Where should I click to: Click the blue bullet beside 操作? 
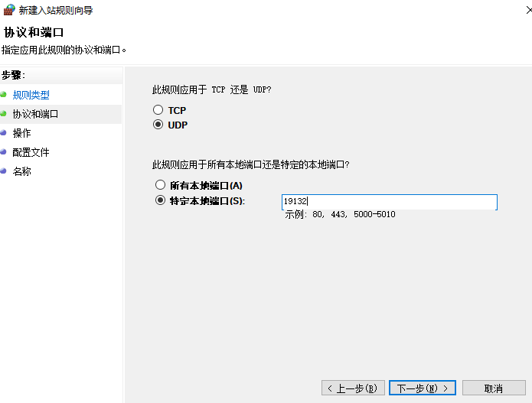tap(3, 132)
